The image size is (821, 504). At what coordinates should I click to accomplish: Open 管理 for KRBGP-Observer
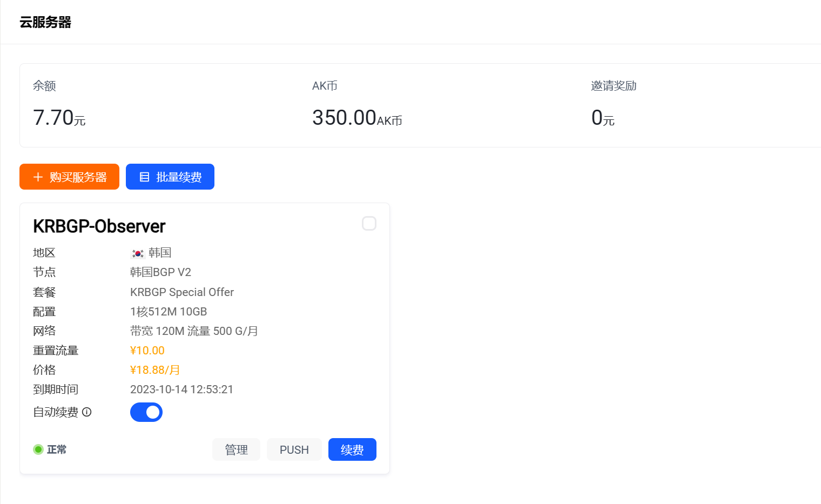[236, 449]
